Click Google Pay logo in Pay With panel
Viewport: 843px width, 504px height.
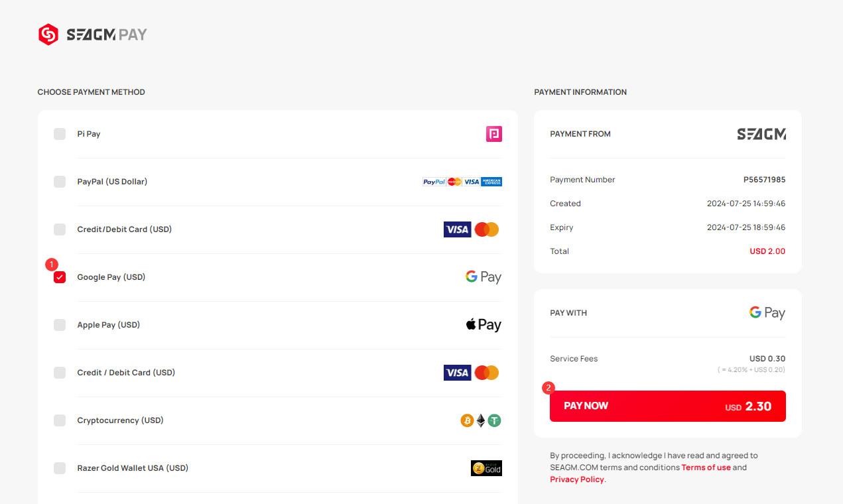pos(767,313)
